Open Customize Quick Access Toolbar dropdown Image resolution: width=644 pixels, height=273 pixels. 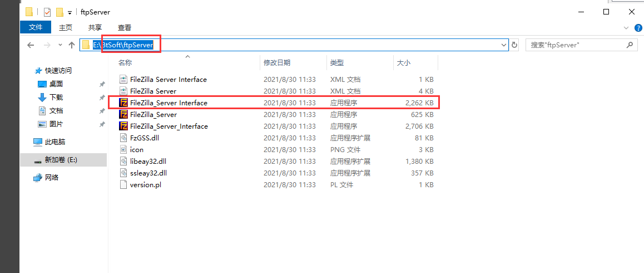point(70,12)
